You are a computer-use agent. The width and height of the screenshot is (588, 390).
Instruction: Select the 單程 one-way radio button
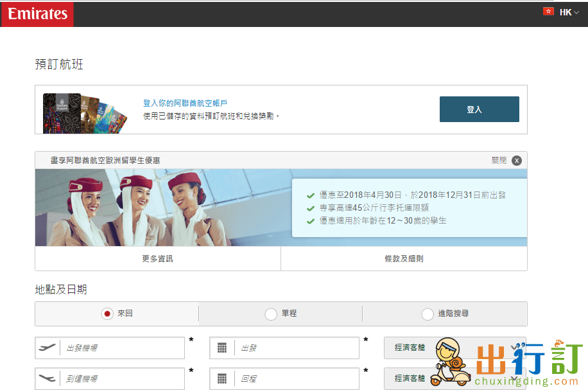tap(271, 314)
